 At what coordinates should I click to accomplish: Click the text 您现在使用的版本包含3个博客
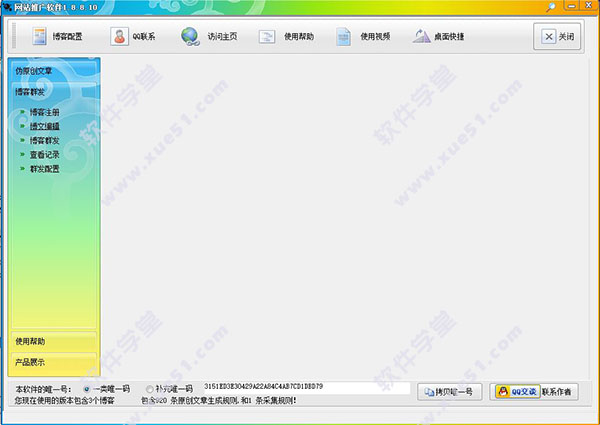[x=64, y=401]
